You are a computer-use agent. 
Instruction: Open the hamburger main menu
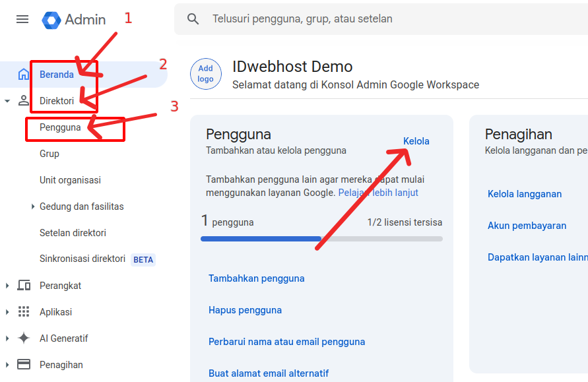point(22,19)
